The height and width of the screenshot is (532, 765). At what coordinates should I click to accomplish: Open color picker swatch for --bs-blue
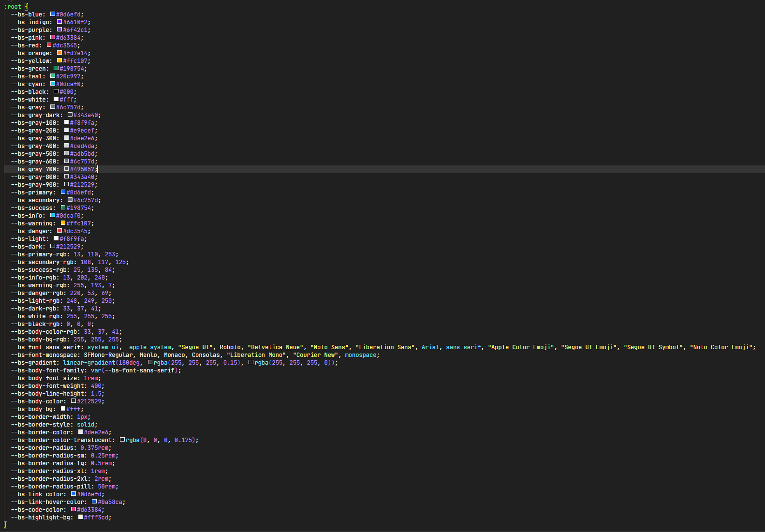pyautogui.click(x=53, y=14)
